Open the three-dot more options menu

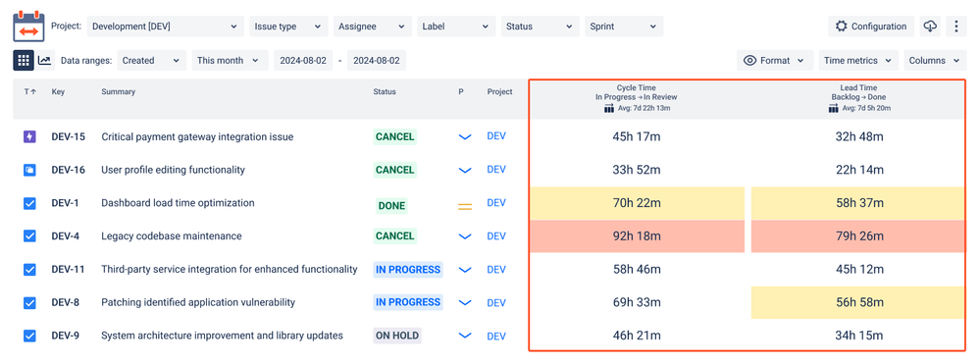956,26
